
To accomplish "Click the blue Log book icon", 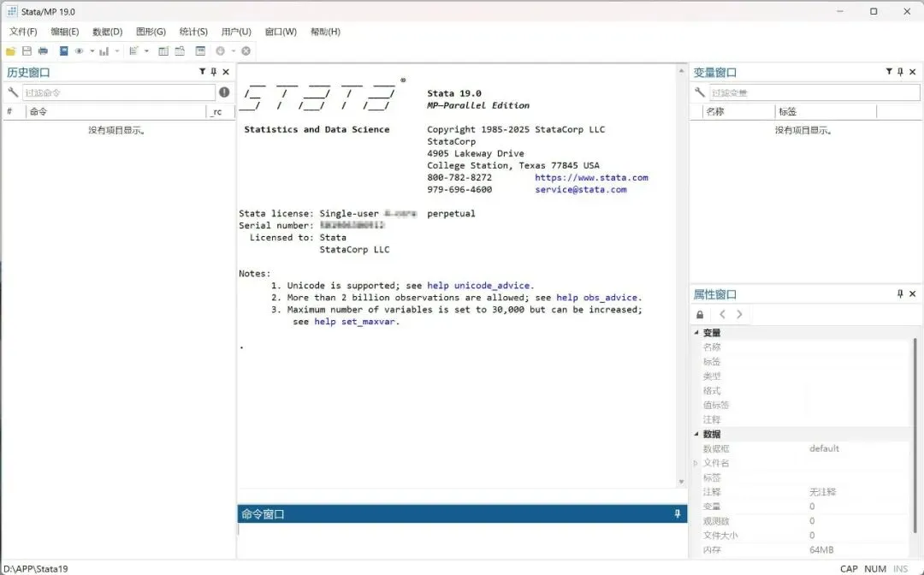I will [x=63, y=51].
